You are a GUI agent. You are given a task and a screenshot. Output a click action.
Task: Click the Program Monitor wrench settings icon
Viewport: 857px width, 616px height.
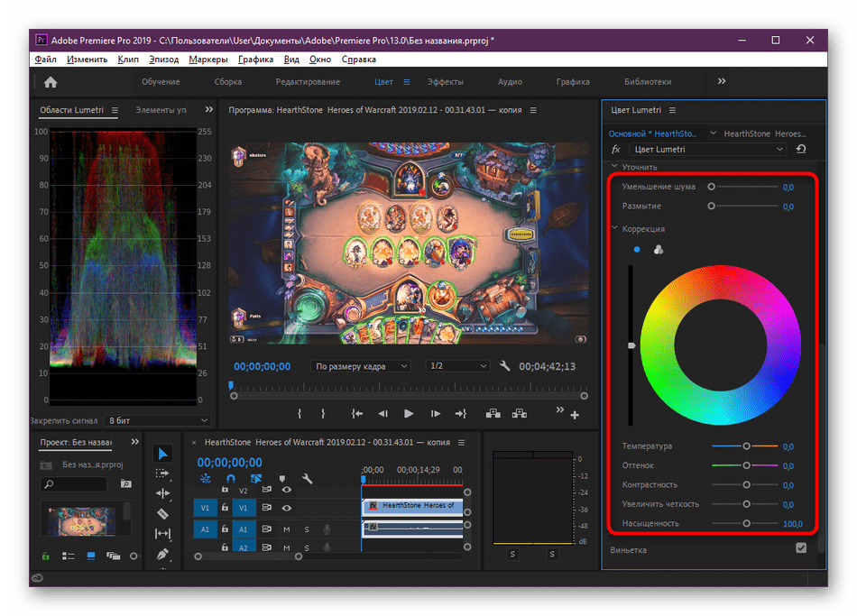[506, 366]
